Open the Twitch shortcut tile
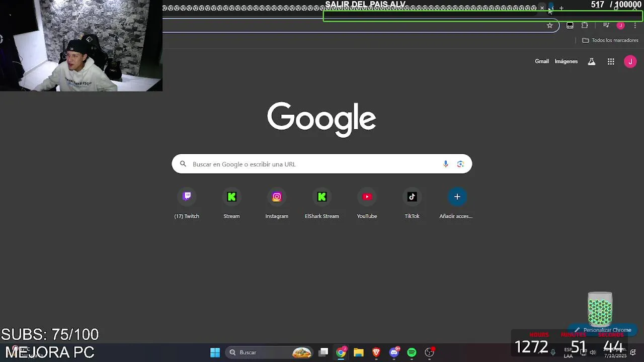The image size is (644, 362). (x=187, y=203)
